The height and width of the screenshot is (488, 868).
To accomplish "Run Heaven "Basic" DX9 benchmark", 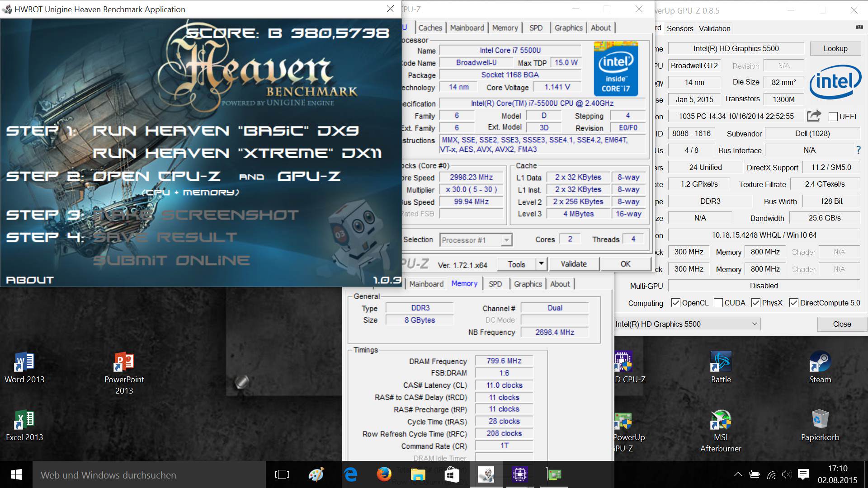I will pos(226,131).
